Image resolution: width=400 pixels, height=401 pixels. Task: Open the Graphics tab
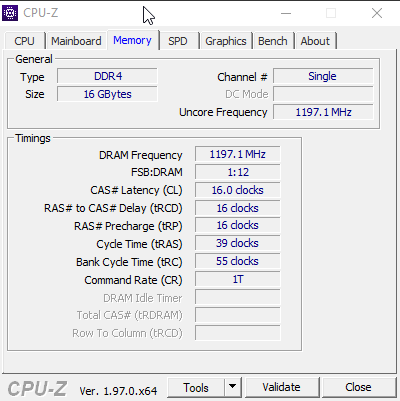pos(226,41)
